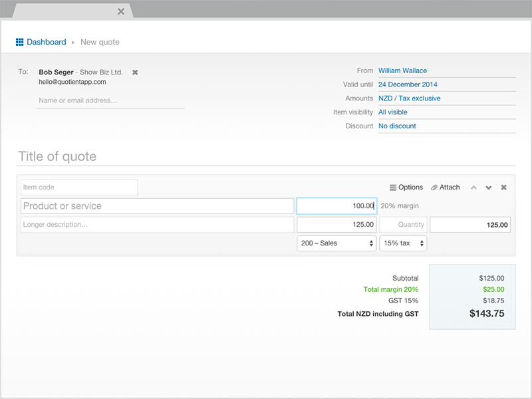Click the $18.75 GST amount
532x399 pixels.
click(493, 301)
